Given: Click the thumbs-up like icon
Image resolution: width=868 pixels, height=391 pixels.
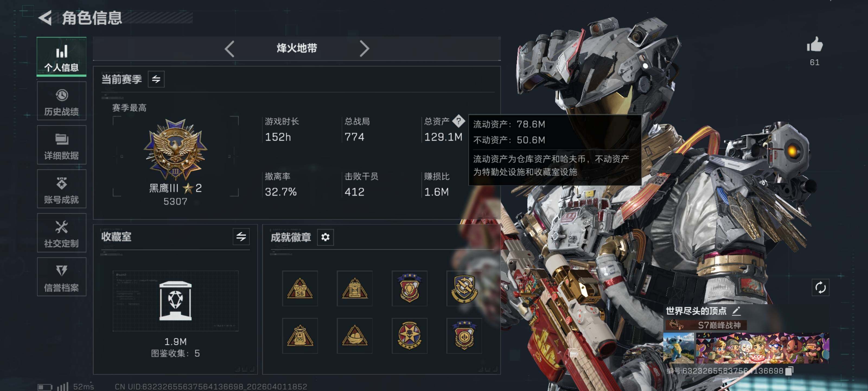Looking at the screenshot, I should click(814, 44).
